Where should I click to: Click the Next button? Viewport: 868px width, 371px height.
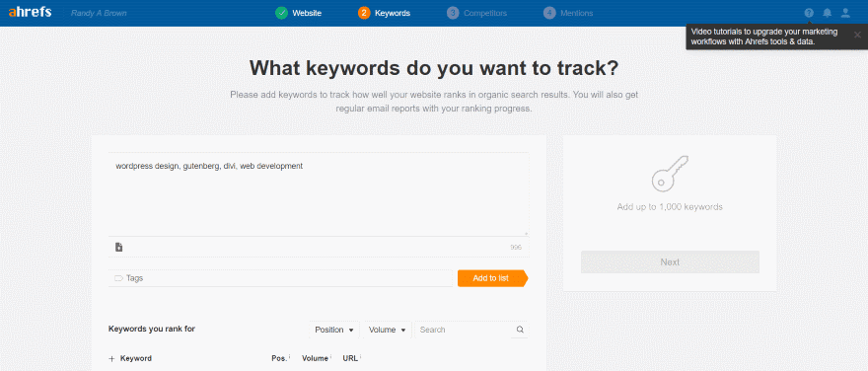670,261
